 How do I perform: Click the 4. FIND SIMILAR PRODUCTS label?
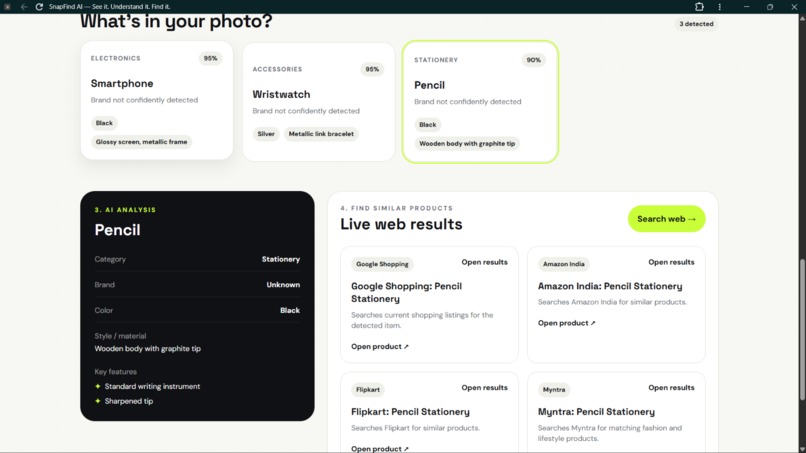point(396,208)
